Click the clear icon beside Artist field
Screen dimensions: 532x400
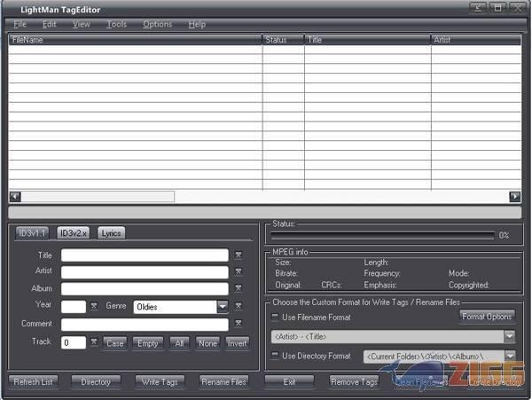tap(238, 272)
